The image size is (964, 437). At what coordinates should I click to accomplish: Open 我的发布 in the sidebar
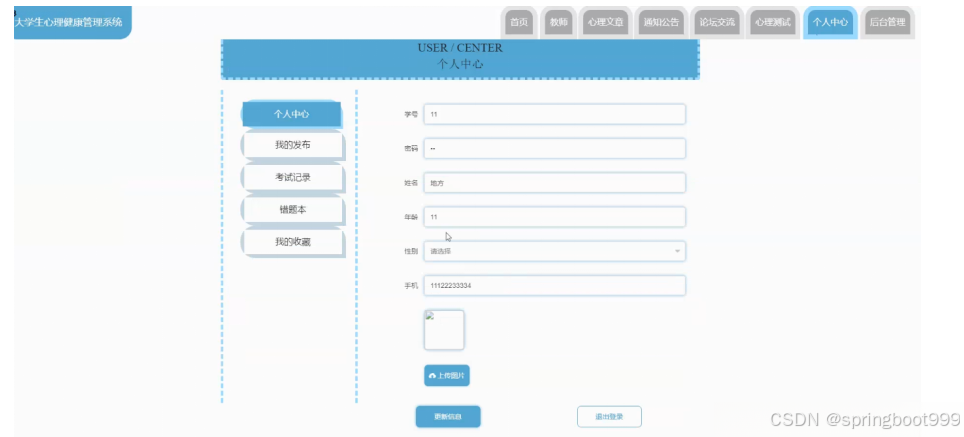click(x=293, y=145)
